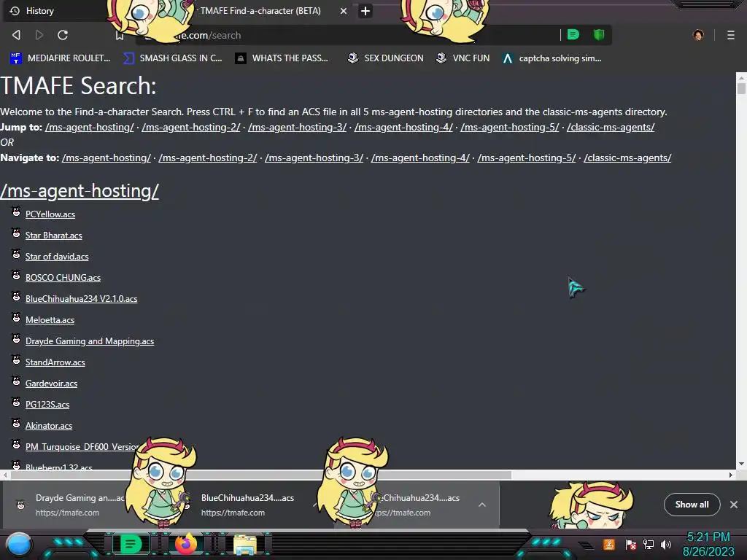Viewport: 747px width, 560px height.
Task: Click the agent icon beside Meloetta.acs
Action: pyautogui.click(x=16, y=318)
